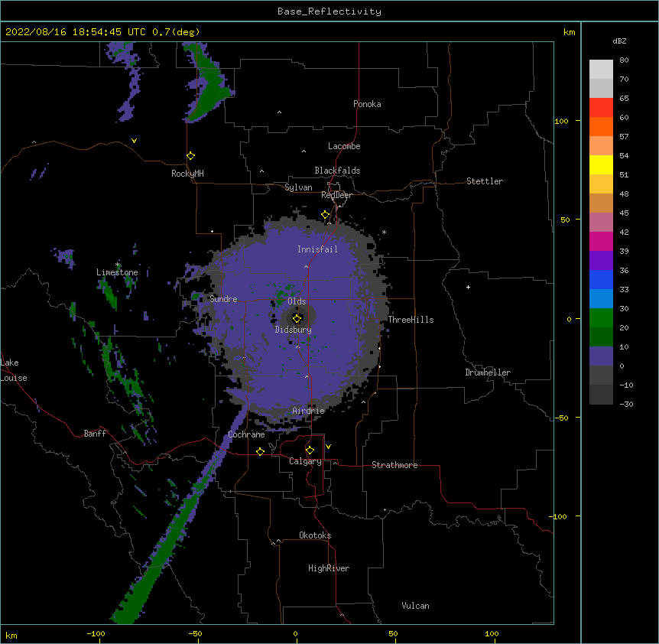659x644 pixels.
Task: Click the yellow V marker northwest of RockyMH
Action: tap(134, 141)
